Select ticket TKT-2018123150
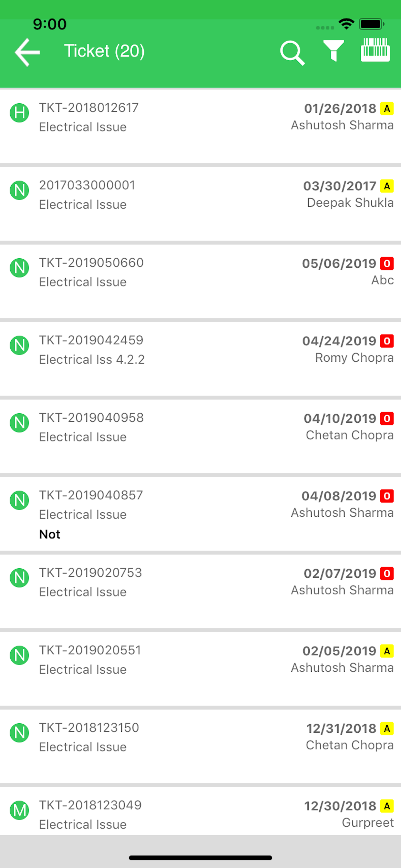401x868 pixels. 200,746
